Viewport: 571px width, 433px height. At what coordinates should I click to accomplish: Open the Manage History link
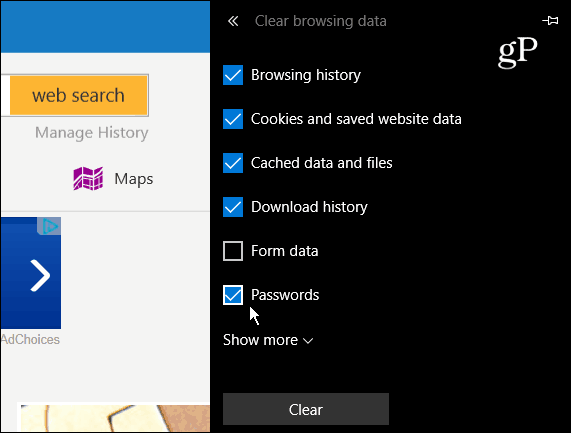coord(92,133)
